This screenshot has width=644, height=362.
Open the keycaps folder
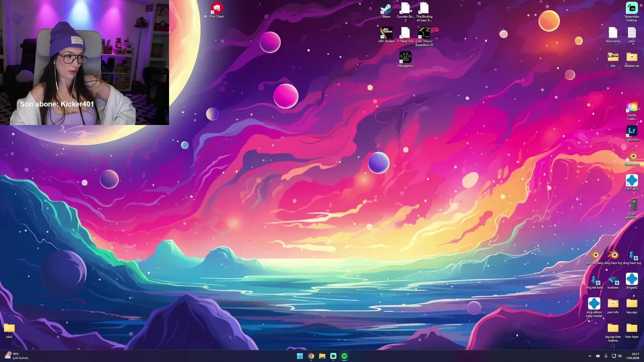[x=632, y=306]
